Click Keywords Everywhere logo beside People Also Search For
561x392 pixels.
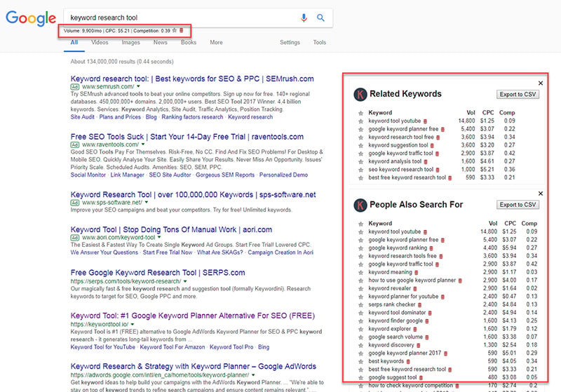coord(360,205)
